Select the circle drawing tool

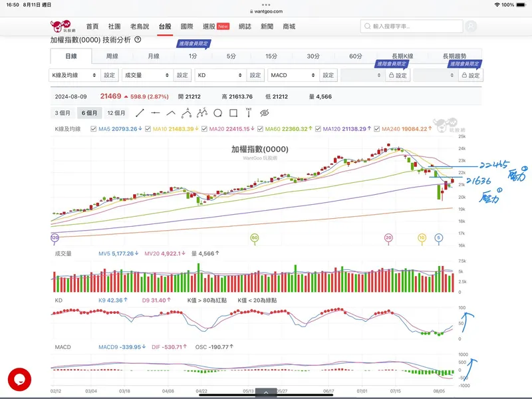click(218, 113)
